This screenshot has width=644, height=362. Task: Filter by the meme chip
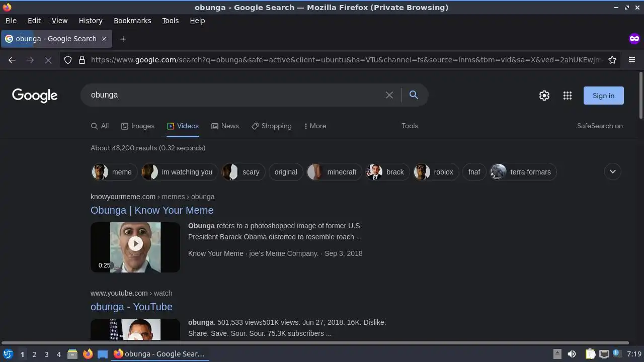[114, 172]
